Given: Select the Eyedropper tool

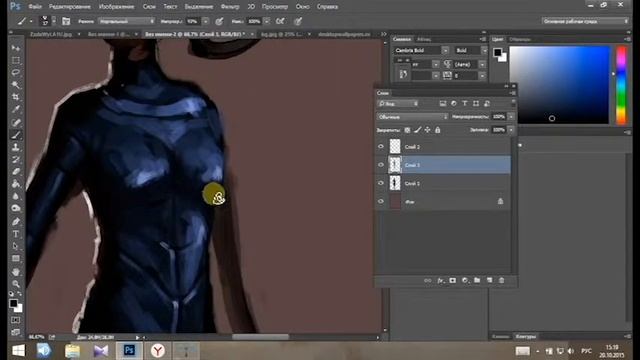Looking at the screenshot, I should pos(16,109).
